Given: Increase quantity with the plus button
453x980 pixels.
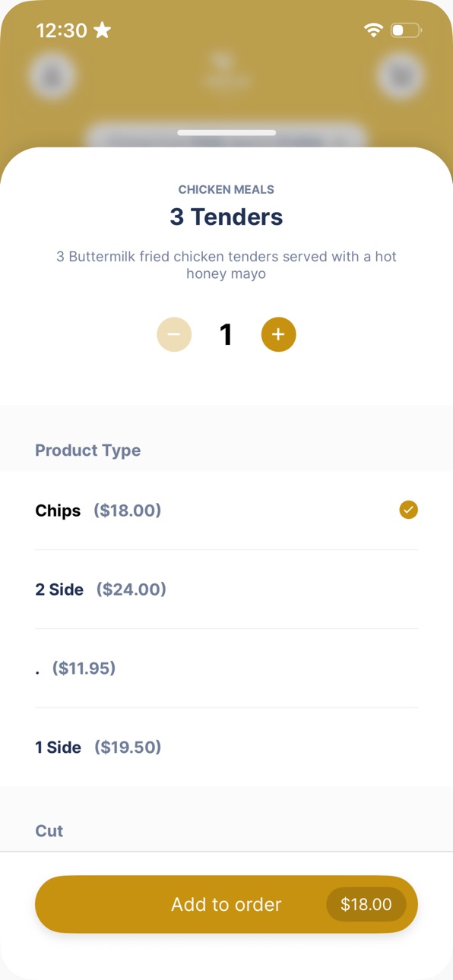Looking at the screenshot, I should click(278, 334).
